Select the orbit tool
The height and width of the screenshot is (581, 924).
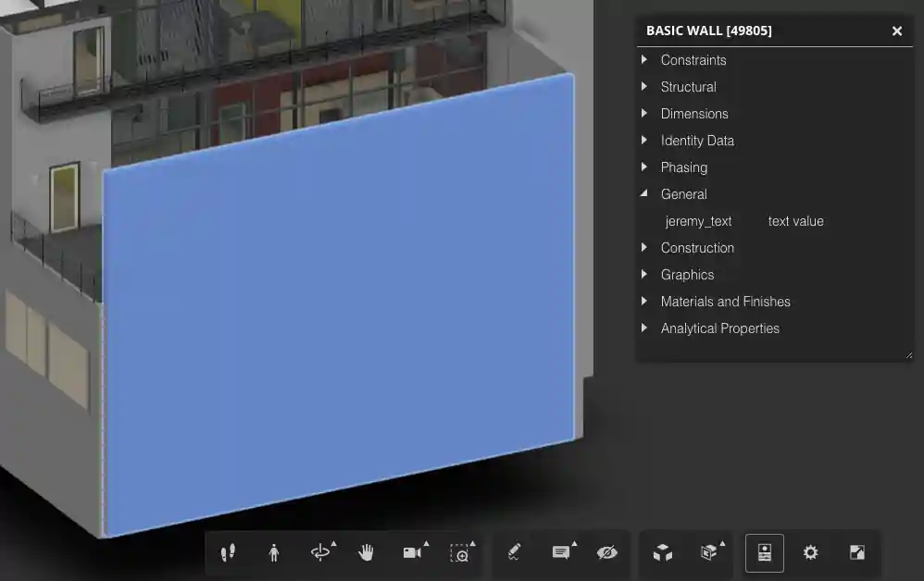(x=320, y=552)
